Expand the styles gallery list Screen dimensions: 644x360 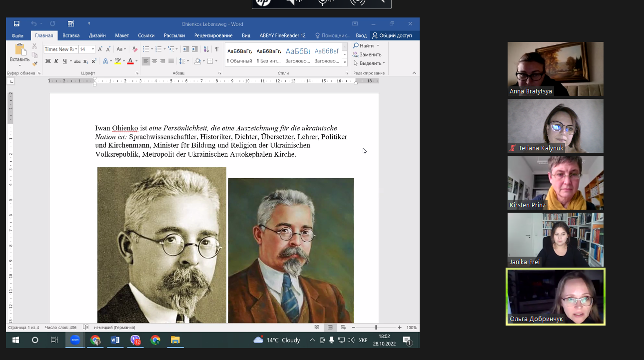(345, 62)
